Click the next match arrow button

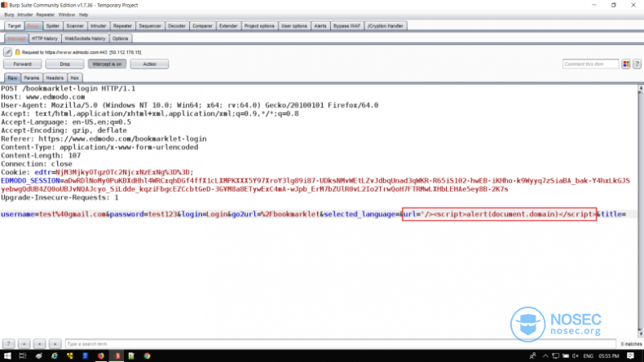pos(55,344)
